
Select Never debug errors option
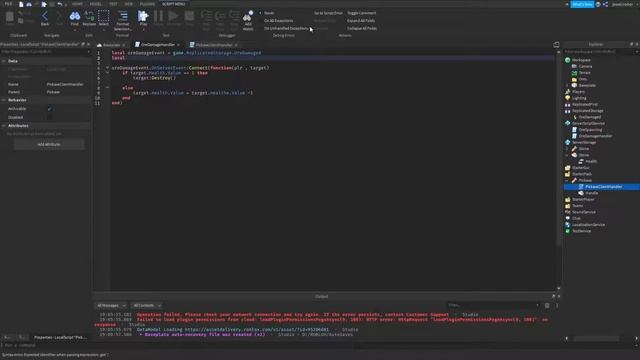[x=269, y=13]
